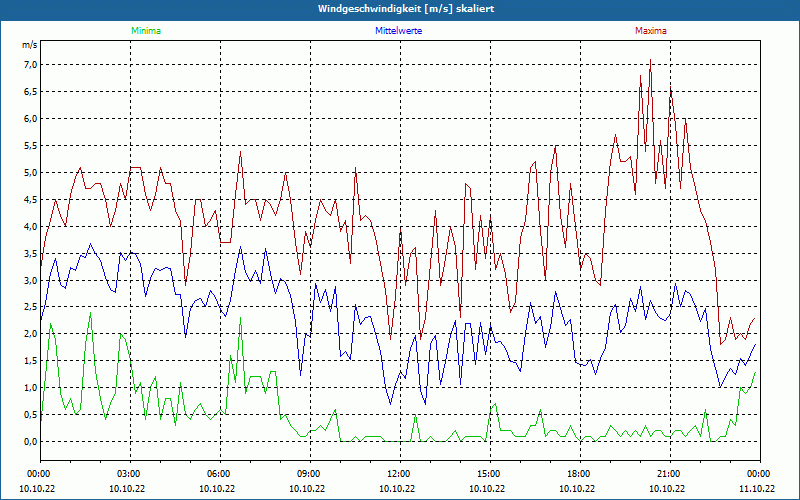
Task: Click the 11.10.22 date label
Action: [757, 488]
